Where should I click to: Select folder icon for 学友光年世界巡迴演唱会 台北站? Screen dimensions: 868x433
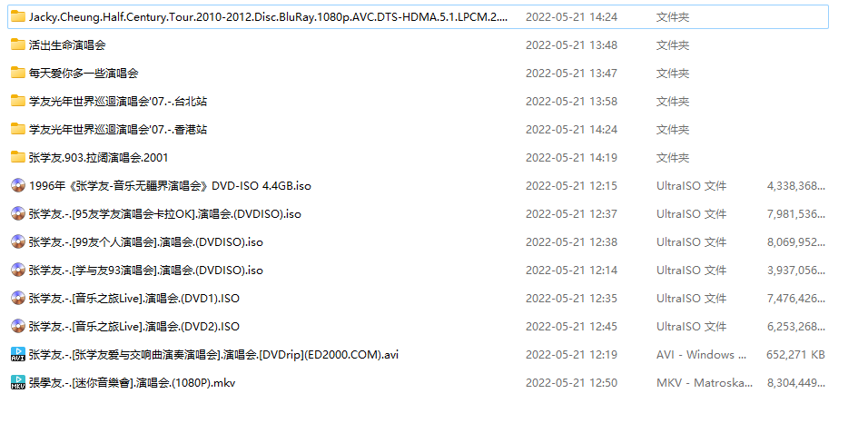pos(18,102)
